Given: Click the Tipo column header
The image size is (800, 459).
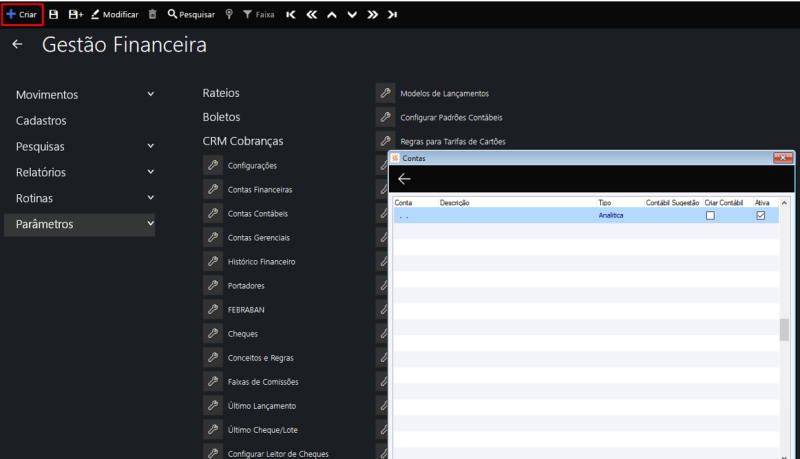Looking at the screenshot, I should pyautogui.click(x=605, y=202).
